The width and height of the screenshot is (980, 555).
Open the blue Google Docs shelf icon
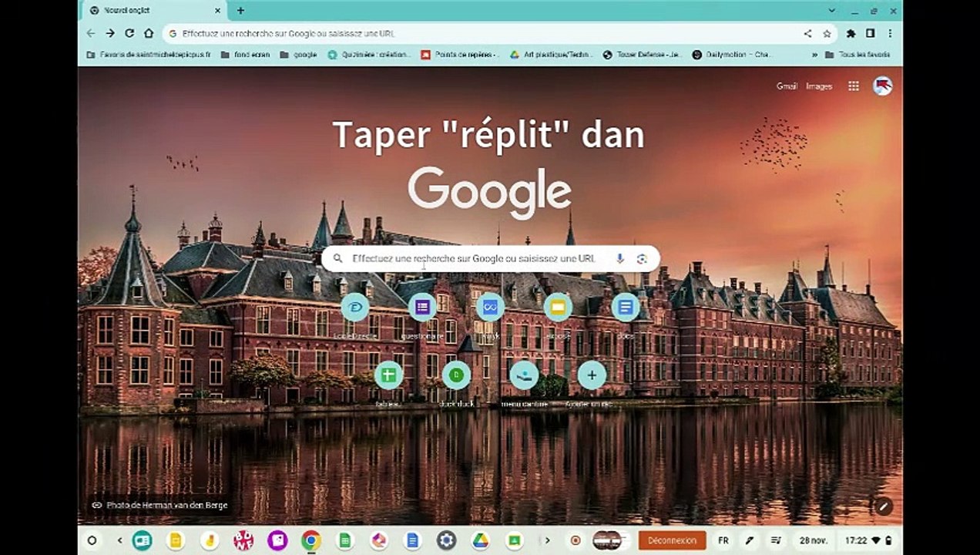tap(412, 540)
